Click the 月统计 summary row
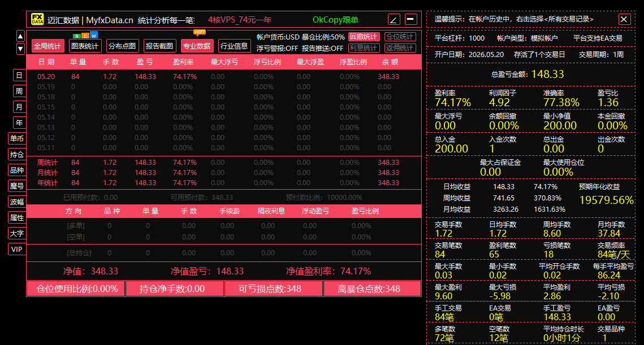This screenshot has height=345, width=644. [224, 173]
